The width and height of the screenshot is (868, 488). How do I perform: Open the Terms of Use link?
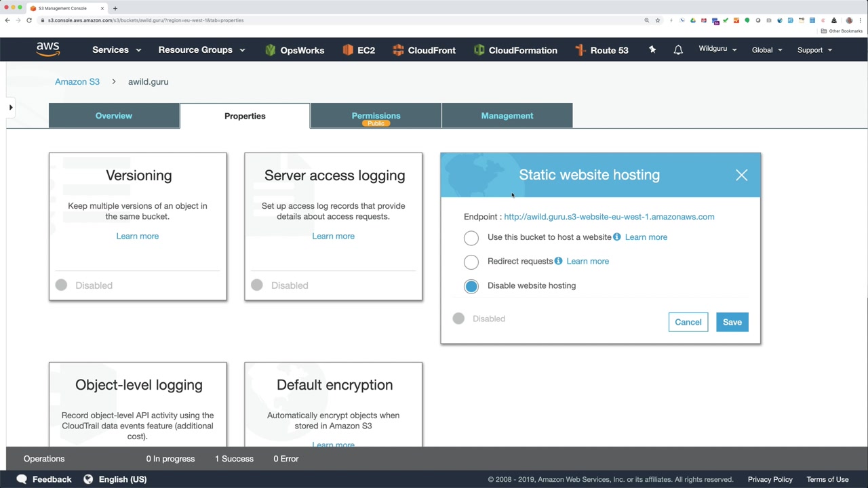point(827,479)
